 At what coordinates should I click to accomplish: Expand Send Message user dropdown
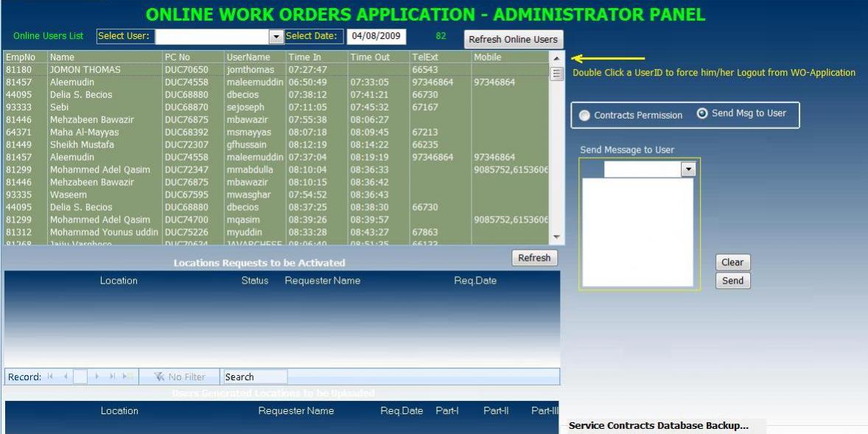point(688,170)
